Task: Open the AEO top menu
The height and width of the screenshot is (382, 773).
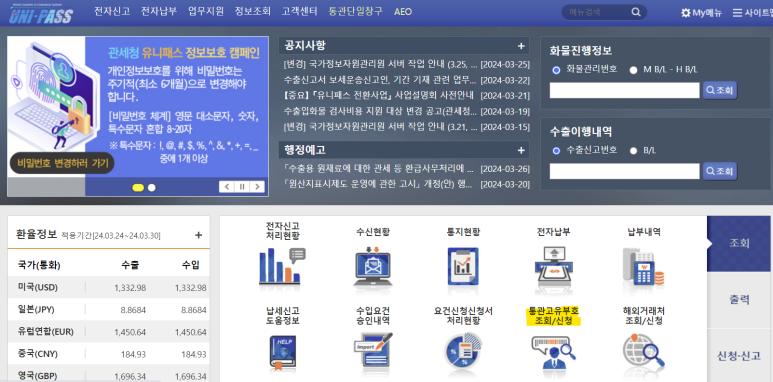Action: point(403,12)
